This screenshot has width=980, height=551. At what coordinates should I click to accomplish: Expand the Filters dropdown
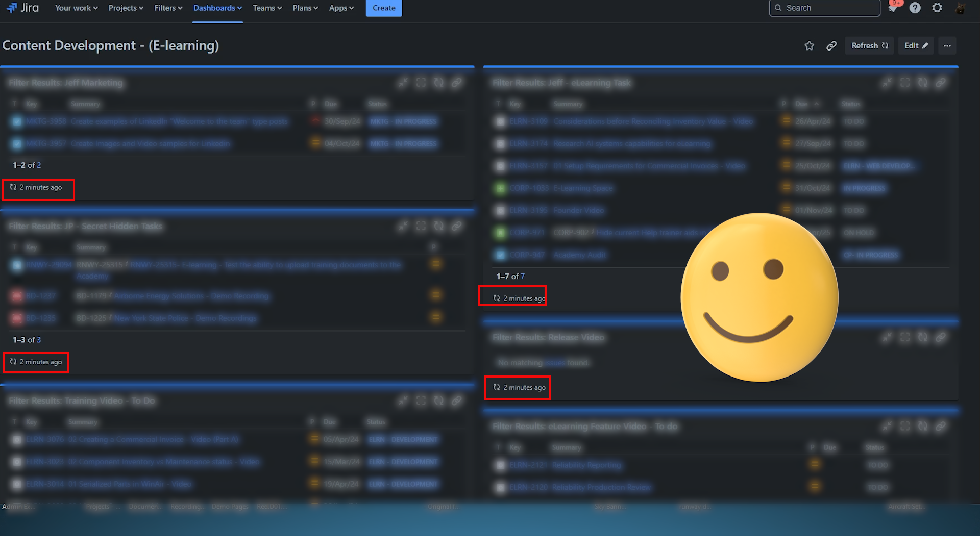click(x=168, y=8)
